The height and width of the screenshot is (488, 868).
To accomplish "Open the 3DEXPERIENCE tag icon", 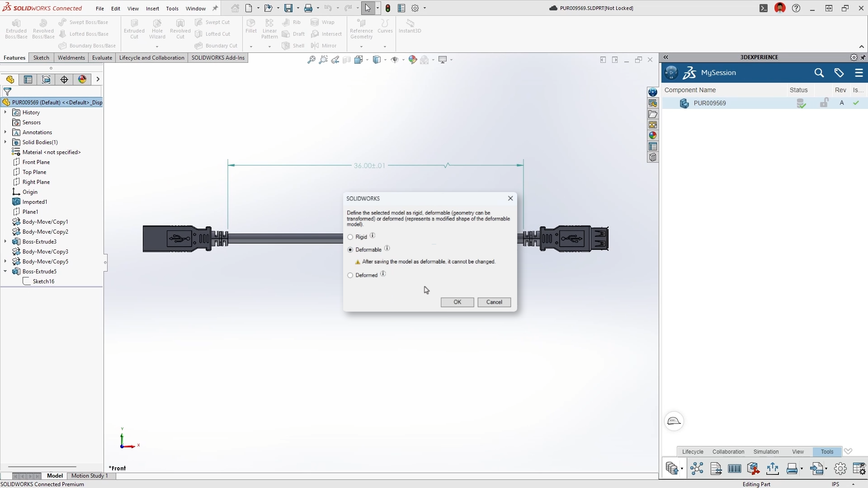I will tap(839, 73).
